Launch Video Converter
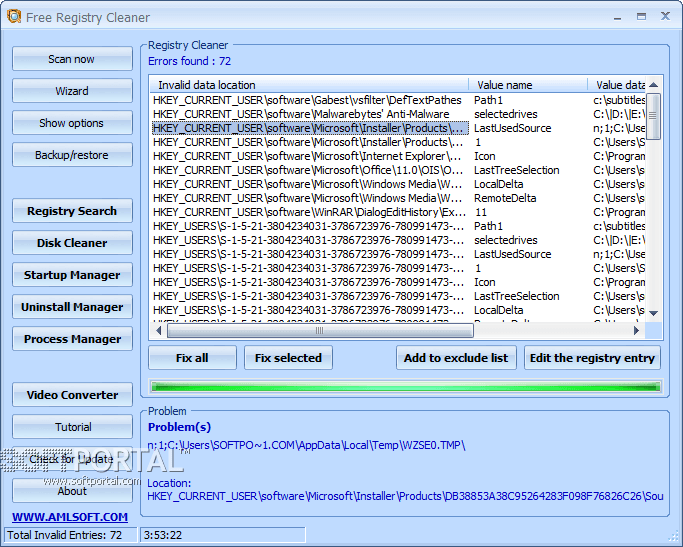This screenshot has width=683, height=547. coord(72,395)
